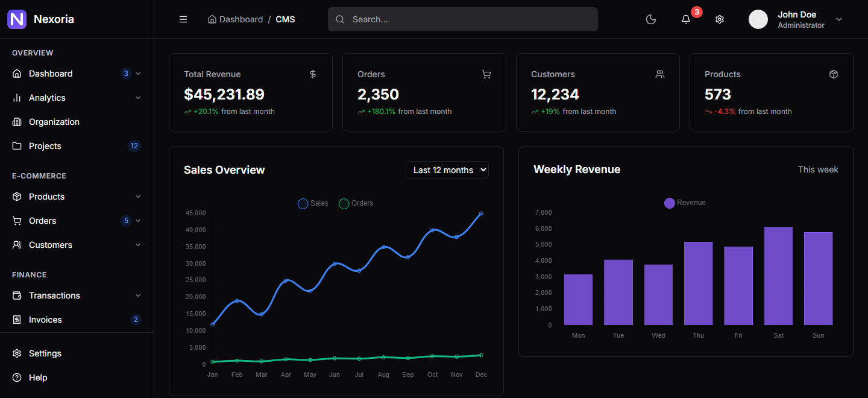Click users icon on Customers card

tap(660, 74)
